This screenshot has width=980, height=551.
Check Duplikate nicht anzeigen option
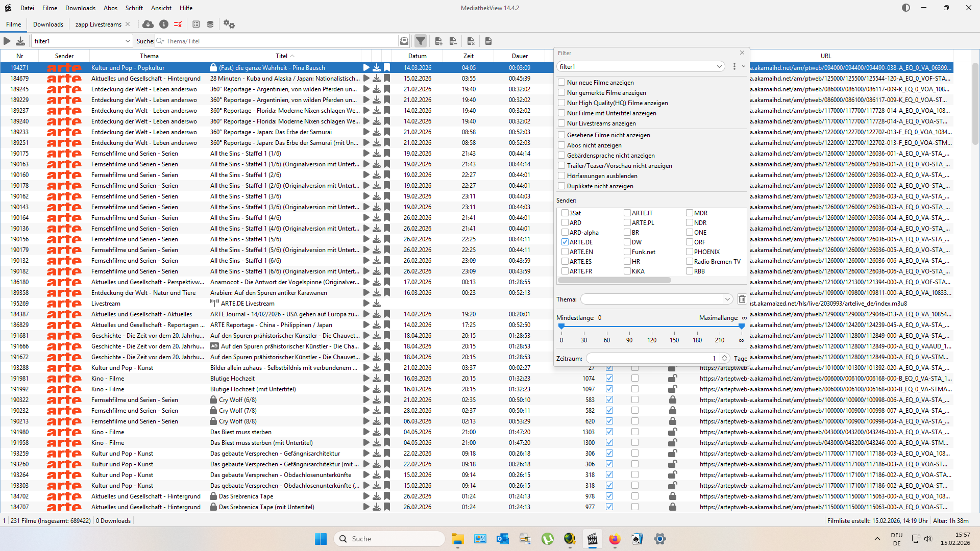[x=561, y=186]
